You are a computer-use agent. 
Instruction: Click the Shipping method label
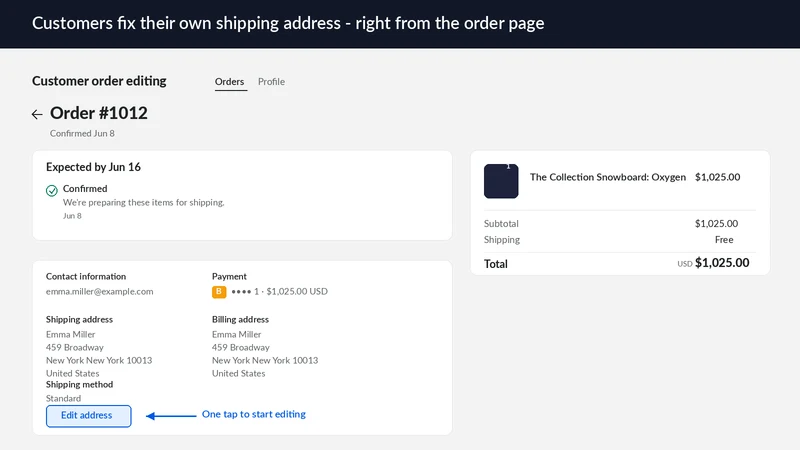coord(80,385)
